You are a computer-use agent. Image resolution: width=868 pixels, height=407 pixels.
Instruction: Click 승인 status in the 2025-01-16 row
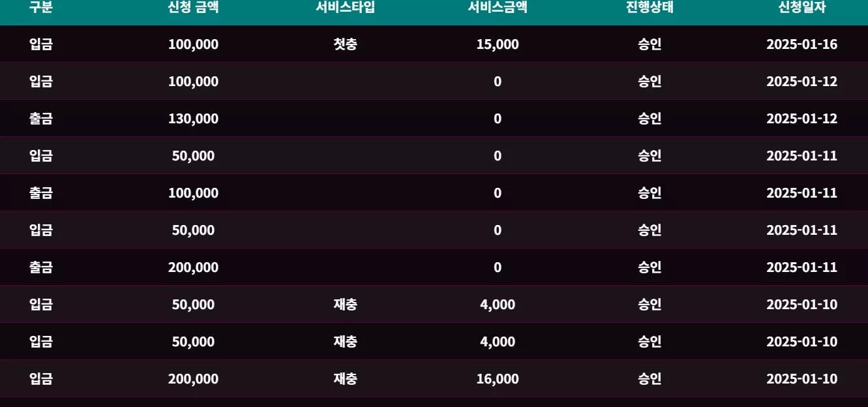[650, 44]
